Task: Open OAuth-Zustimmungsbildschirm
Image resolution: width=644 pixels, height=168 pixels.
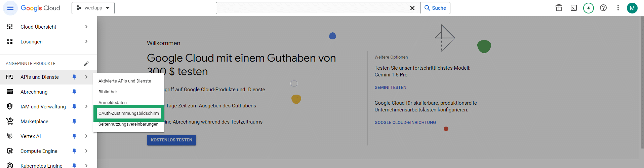Action: tap(129, 113)
